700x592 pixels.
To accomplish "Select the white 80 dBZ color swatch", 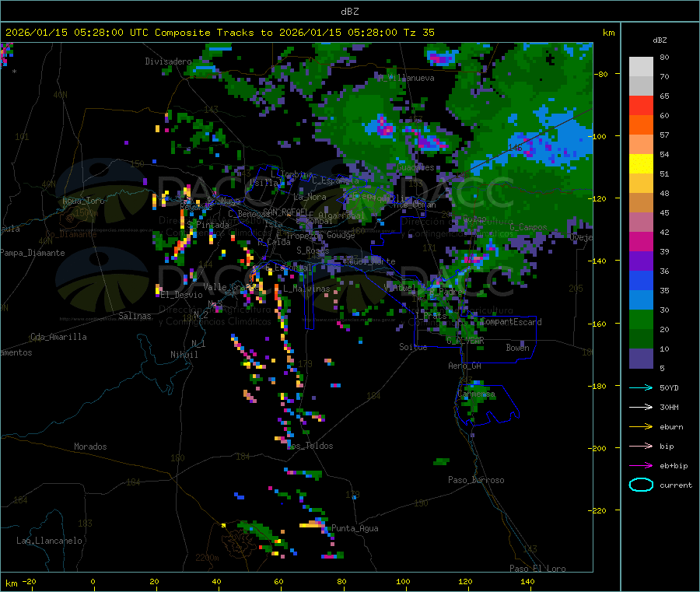I will coord(641,67).
